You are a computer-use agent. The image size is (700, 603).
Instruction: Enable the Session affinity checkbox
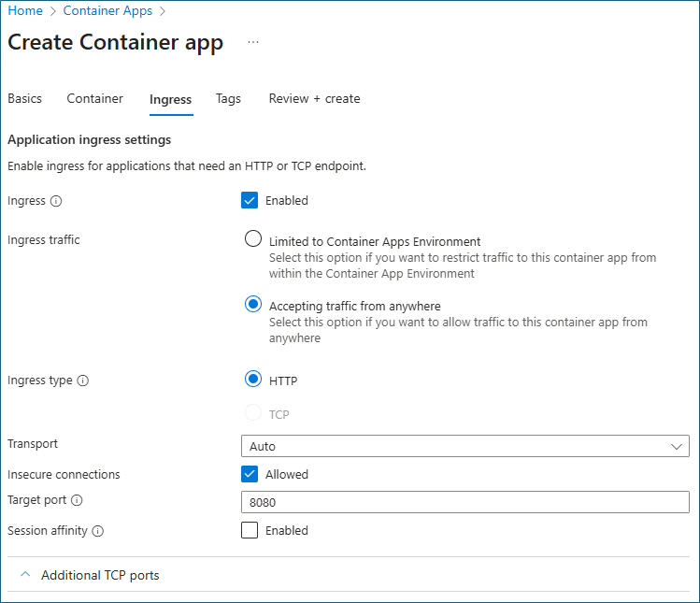pos(250,530)
